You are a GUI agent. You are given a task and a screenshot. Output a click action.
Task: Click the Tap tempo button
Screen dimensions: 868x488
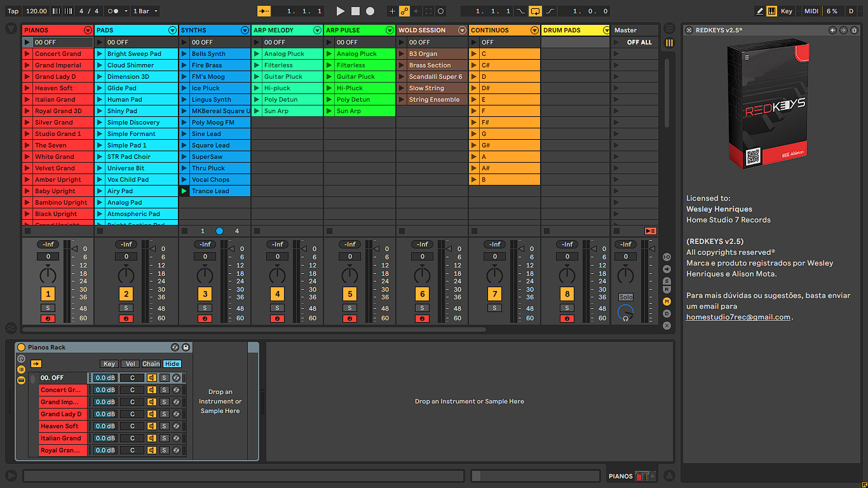[13, 11]
